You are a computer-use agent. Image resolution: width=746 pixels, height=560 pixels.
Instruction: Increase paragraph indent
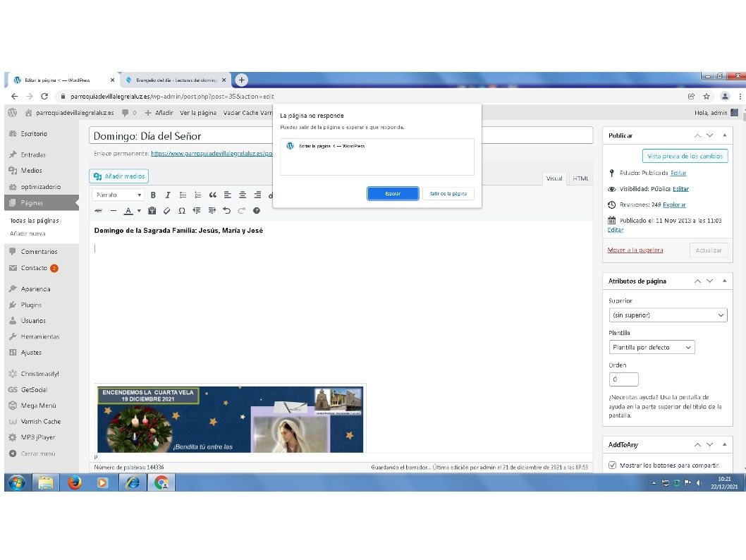[x=212, y=210]
